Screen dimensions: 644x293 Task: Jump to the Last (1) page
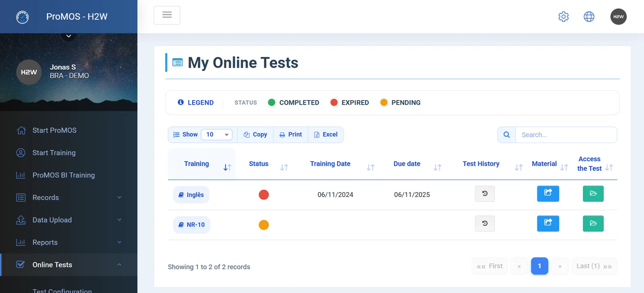(594, 266)
